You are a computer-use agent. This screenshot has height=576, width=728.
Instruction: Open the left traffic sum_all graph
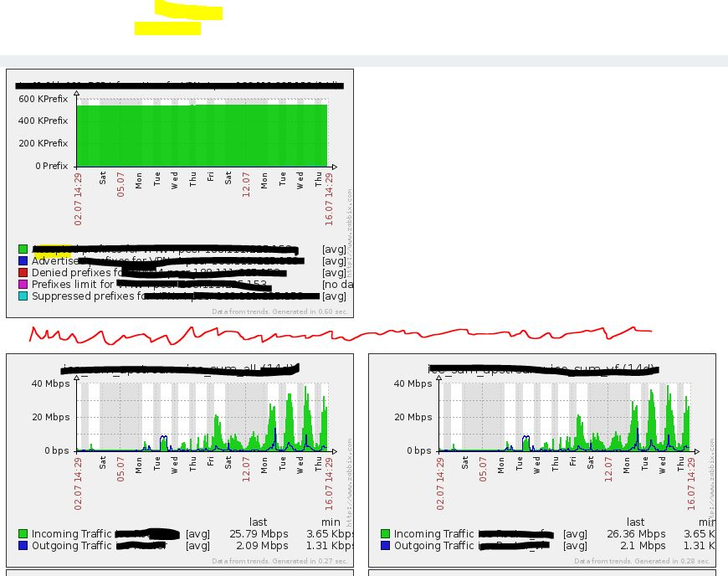tap(180, 460)
